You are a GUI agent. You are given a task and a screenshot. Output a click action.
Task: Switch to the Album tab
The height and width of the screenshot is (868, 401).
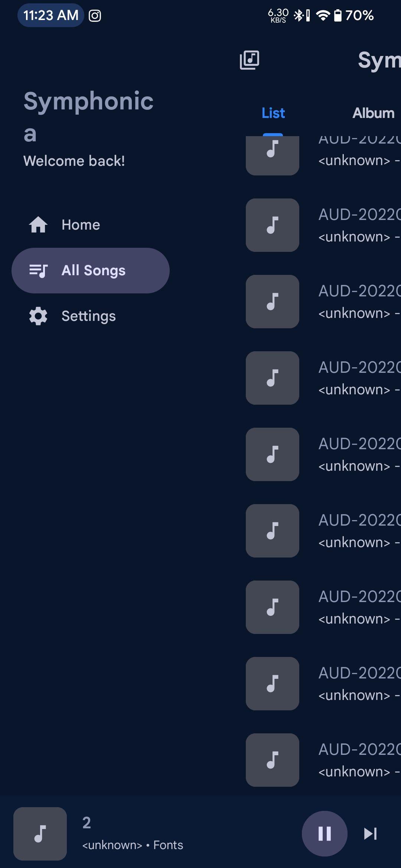[374, 113]
